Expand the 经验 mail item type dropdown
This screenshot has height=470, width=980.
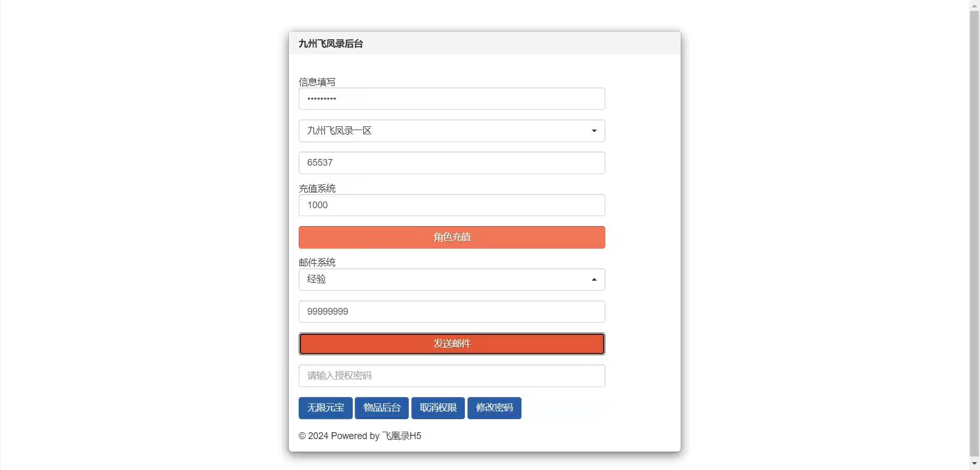coord(451,279)
